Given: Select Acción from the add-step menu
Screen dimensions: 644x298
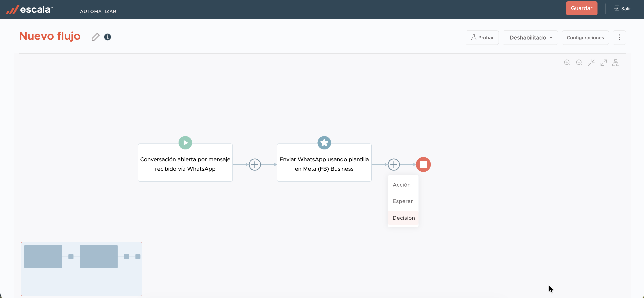Looking at the screenshot, I should [x=401, y=185].
